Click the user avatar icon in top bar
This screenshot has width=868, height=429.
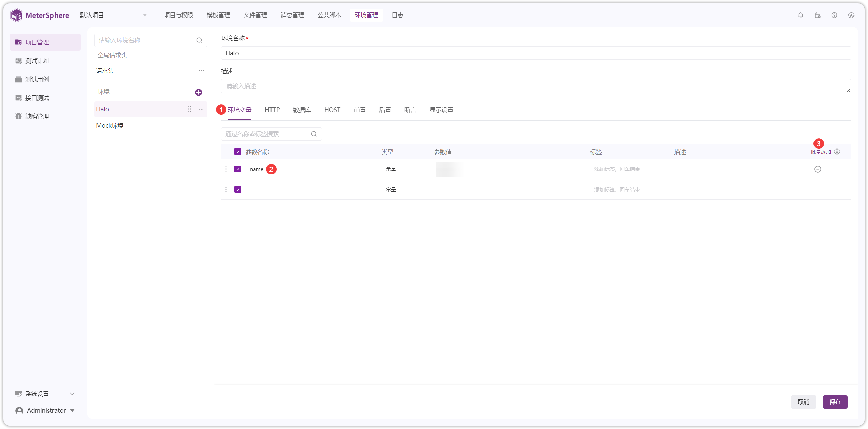(x=851, y=15)
